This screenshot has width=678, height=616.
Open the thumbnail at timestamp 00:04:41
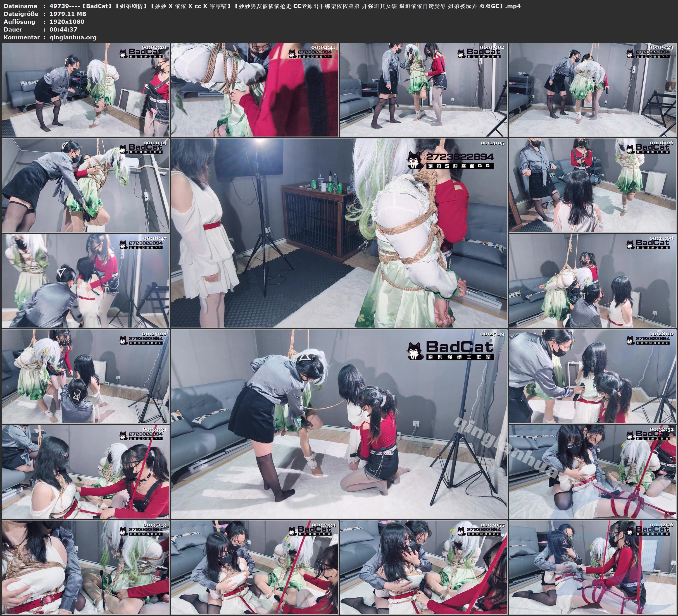pos(254,90)
